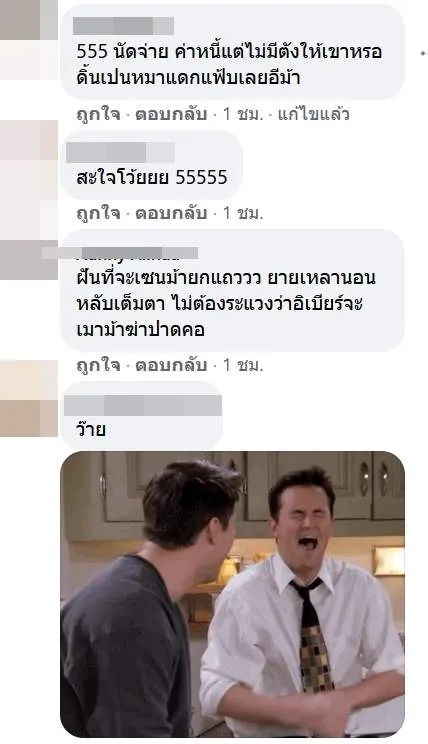Like the 'ฝันที่จะเซนม้ายกแถววว' comment

[98, 365]
